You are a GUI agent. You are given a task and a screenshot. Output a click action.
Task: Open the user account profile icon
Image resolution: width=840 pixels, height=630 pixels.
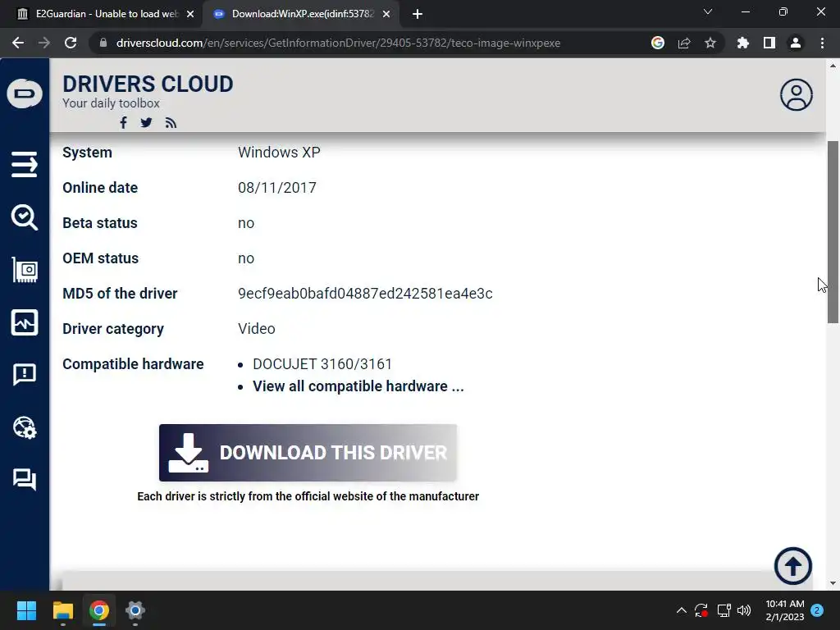(796, 95)
